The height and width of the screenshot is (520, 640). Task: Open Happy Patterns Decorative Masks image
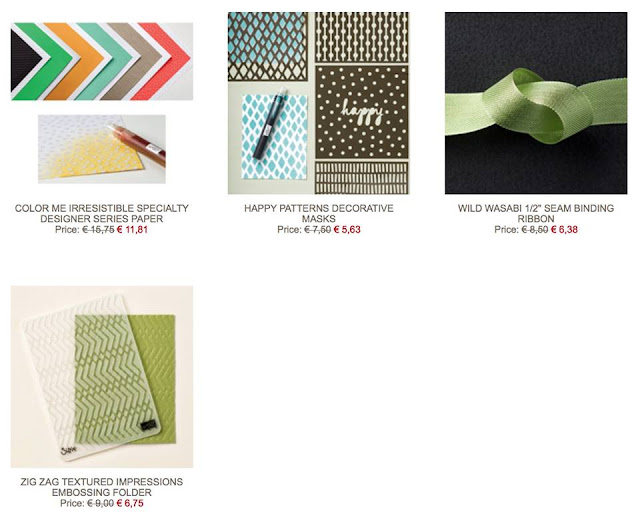click(x=319, y=103)
